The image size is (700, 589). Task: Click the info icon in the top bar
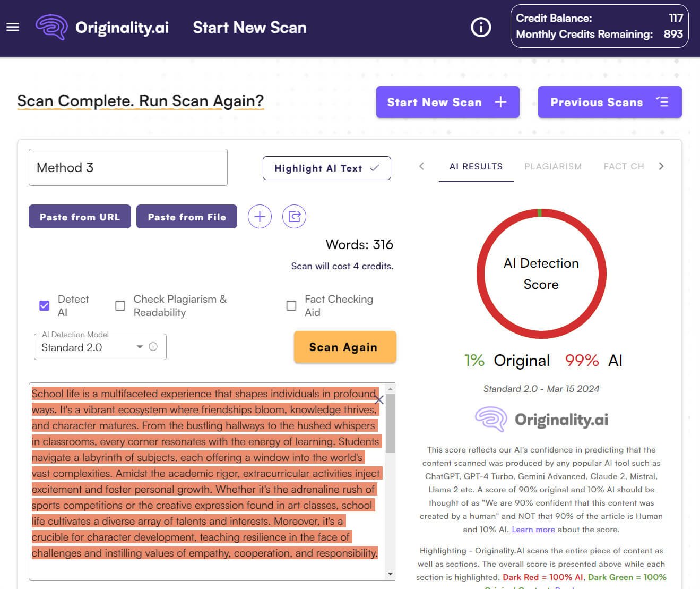480,27
